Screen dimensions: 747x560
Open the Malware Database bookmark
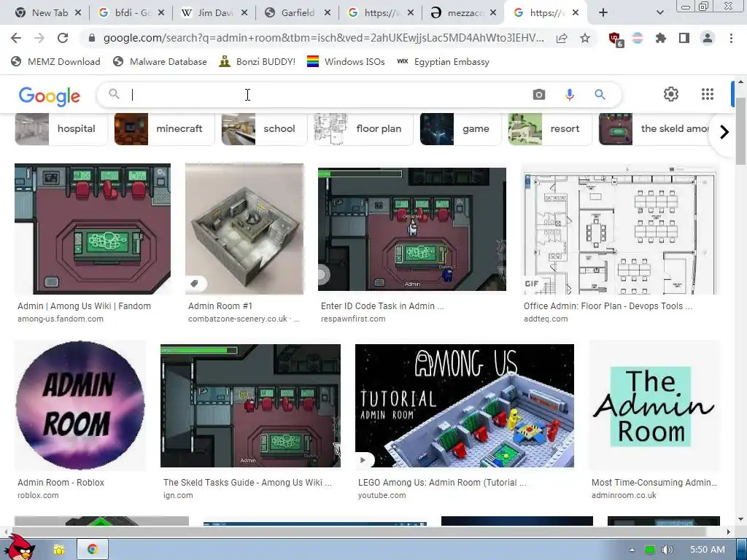click(x=160, y=61)
